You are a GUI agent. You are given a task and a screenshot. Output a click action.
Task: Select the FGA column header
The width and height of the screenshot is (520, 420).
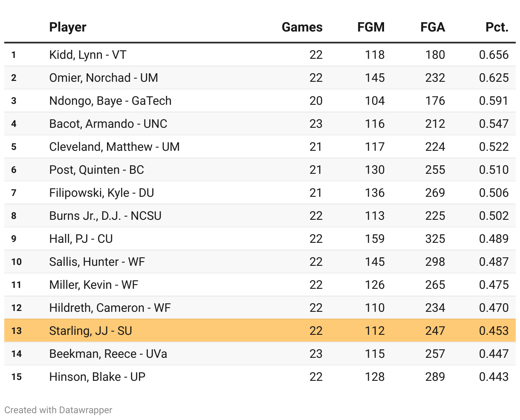point(433,27)
